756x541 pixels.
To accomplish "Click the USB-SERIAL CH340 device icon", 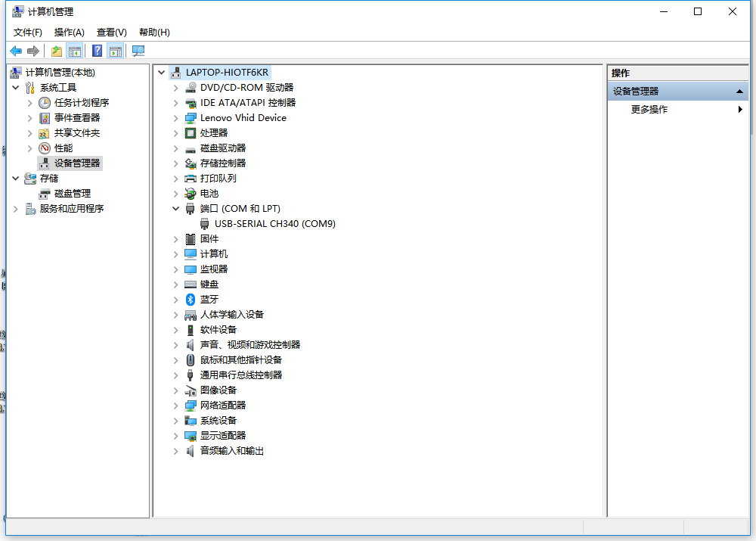I will (x=205, y=223).
